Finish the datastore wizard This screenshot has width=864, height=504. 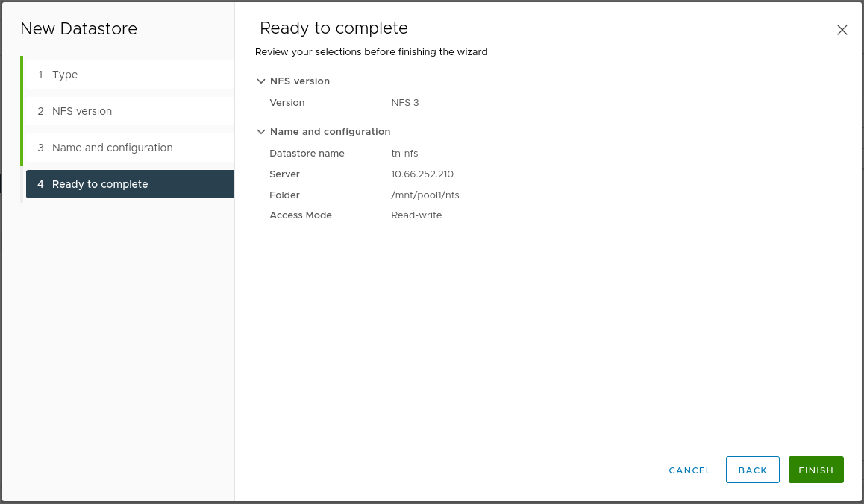(816, 470)
